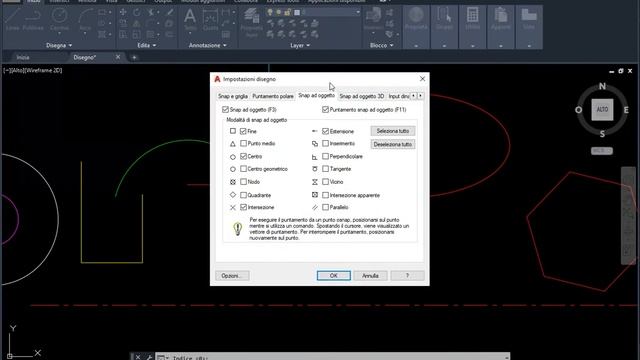The image size is (640, 360).
Task: Open Proprietà layer manager
Action: (x=251, y=23)
